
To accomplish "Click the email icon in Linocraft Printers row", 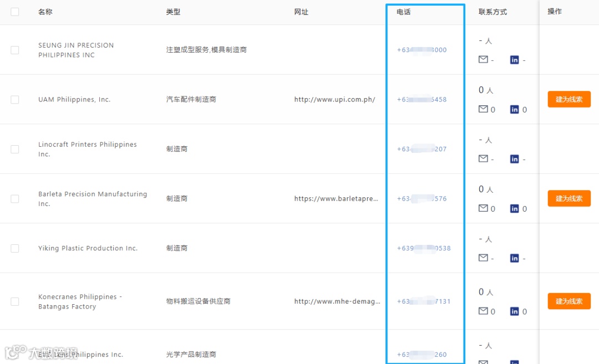I will click(483, 158).
